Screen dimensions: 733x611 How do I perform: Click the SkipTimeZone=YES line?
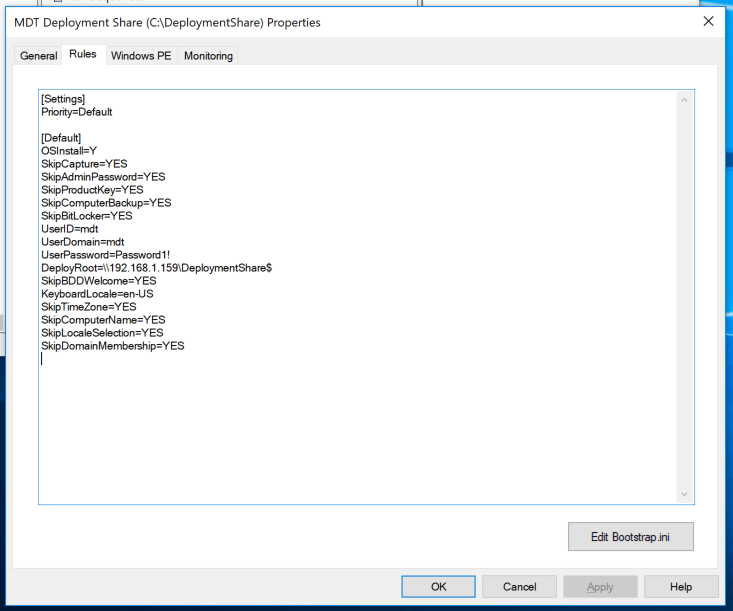(x=89, y=307)
